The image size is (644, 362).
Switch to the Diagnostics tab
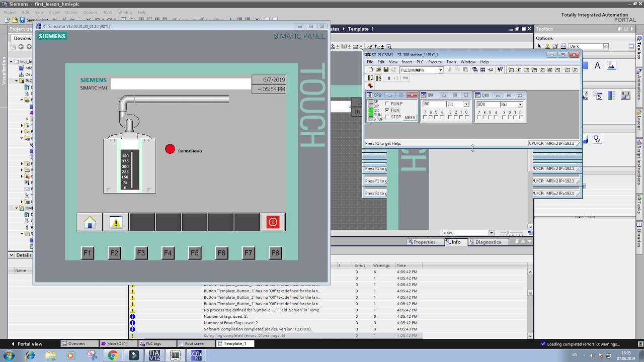click(487, 242)
